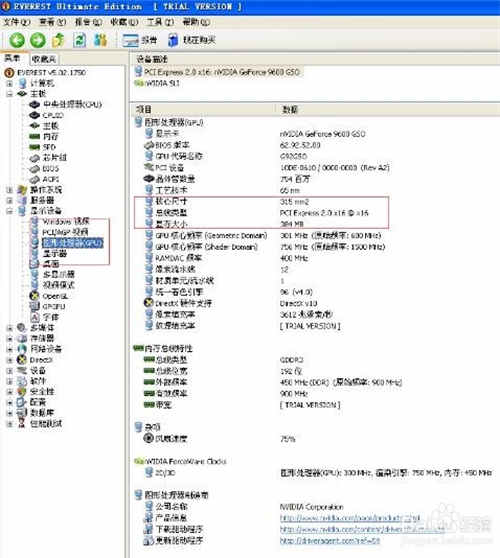Screen dimensions: 500x558
Task: Expand the 操作系统 tree node
Action: (10, 190)
